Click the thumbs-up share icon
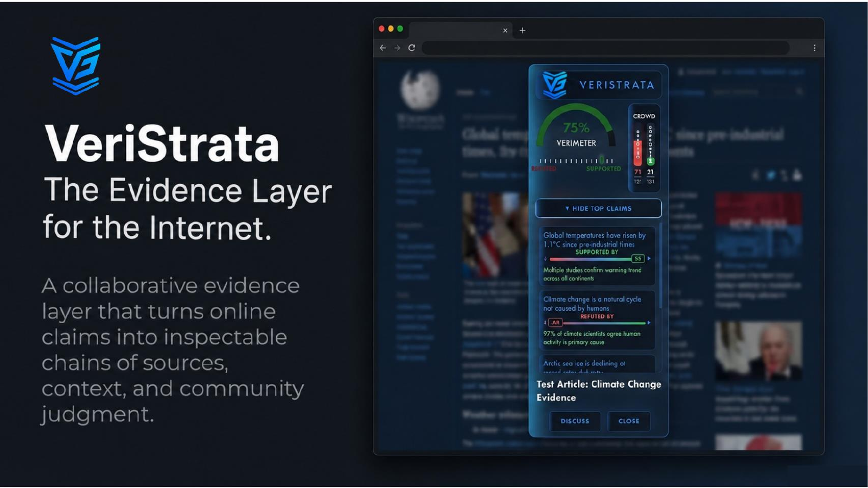 point(797,175)
